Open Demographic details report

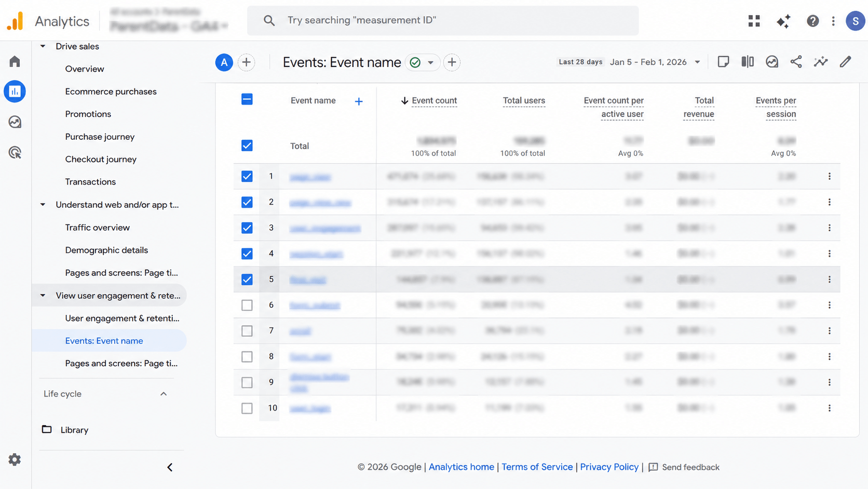tap(106, 250)
